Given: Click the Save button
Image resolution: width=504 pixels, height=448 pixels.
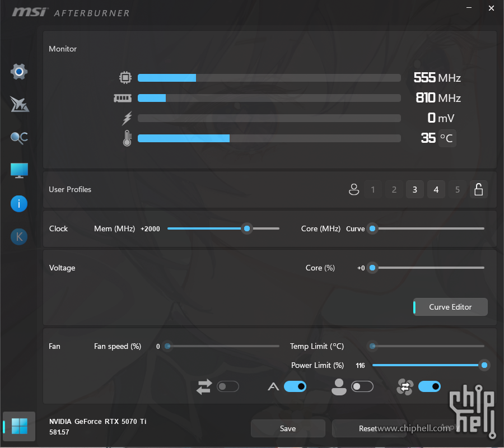Looking at the screenshot, I should (x=288, y=428).
